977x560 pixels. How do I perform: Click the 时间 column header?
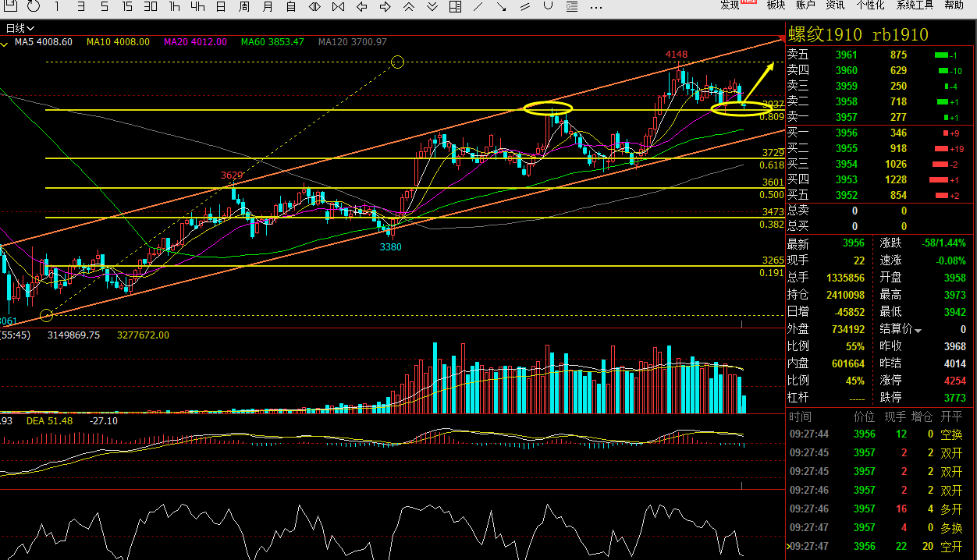(800, 417)
